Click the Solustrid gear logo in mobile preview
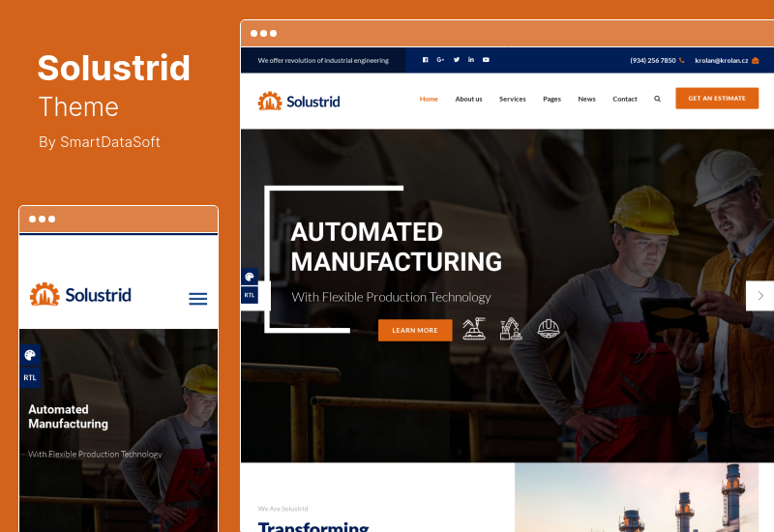Screen dimensions: 774x532 45,295
